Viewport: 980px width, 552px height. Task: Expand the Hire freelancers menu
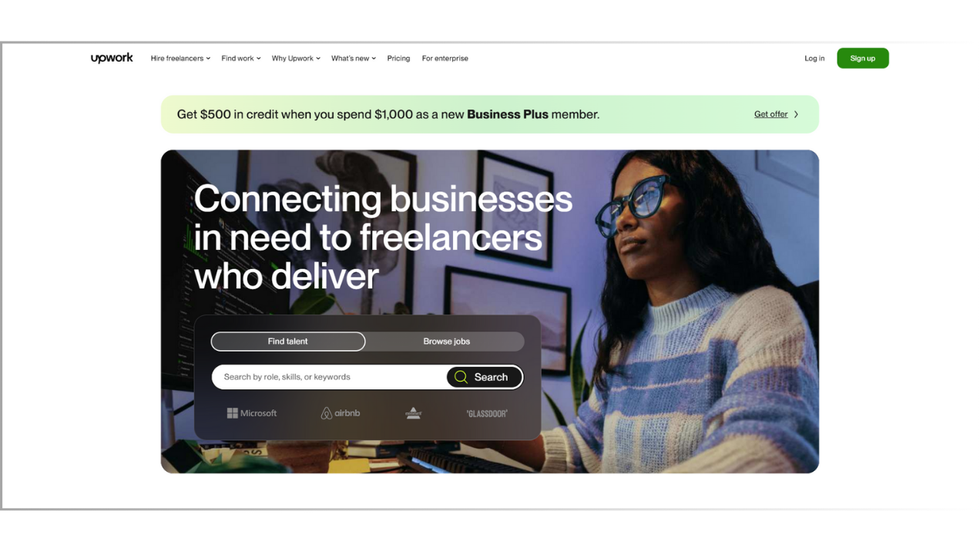(180, 59)
